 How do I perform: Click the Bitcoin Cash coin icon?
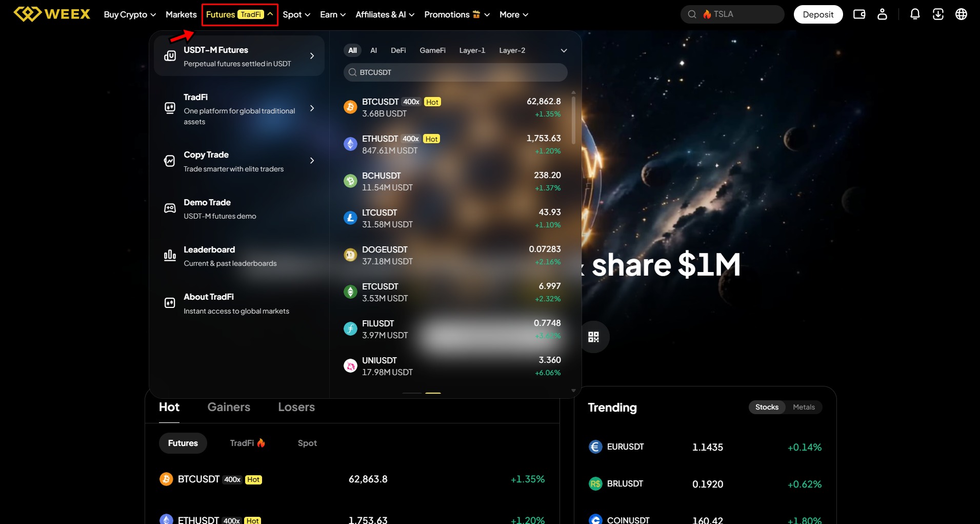(x=350, y=181)
